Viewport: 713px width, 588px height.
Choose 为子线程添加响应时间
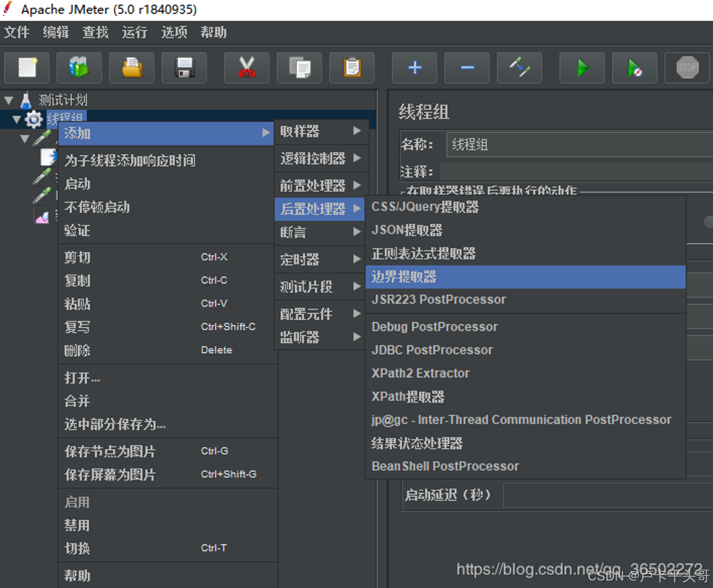(x=166, y=160)
